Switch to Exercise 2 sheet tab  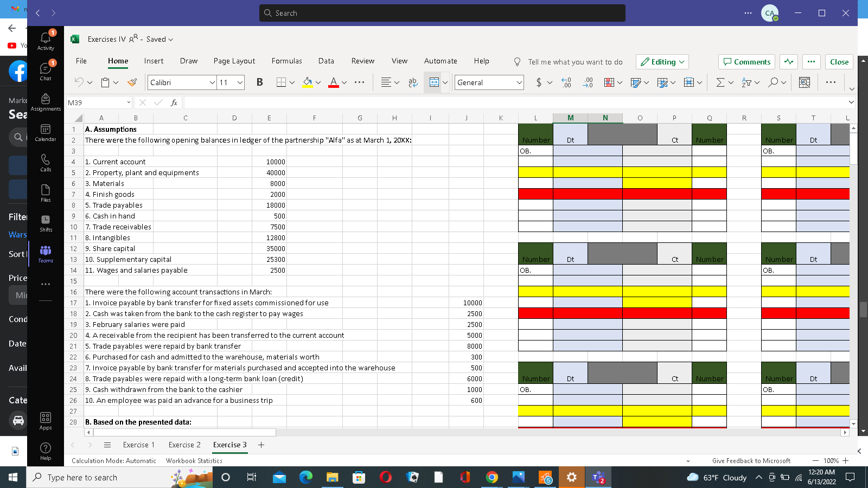[x=184, y=445]
